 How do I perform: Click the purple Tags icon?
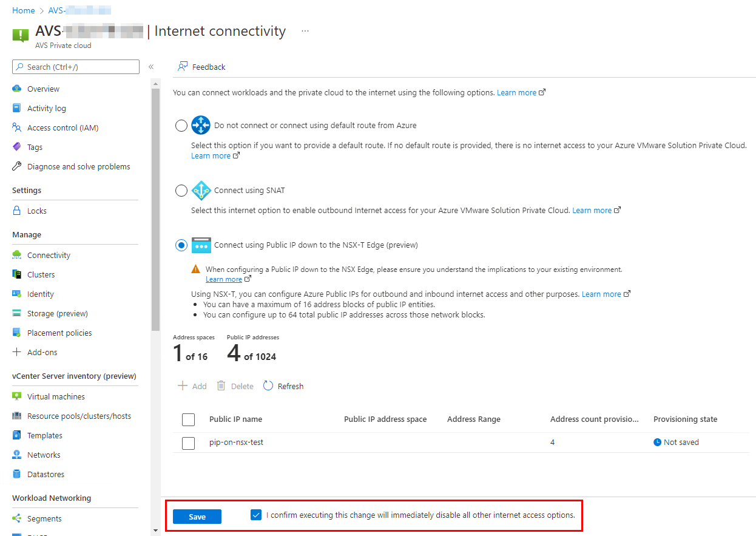tap(17, 147)
